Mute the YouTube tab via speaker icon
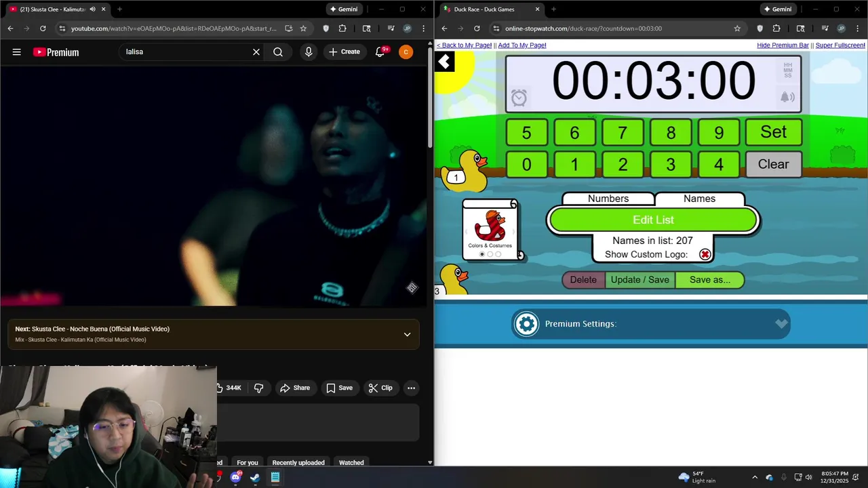Viewport: 868px width, 488px height. [x=92, y=9]
